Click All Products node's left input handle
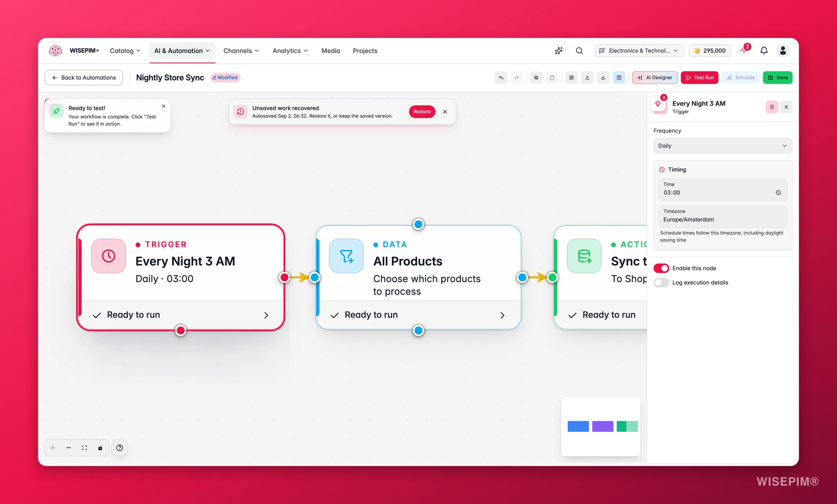This screenshot has height=504, width=837. click(x=315, y=277)
